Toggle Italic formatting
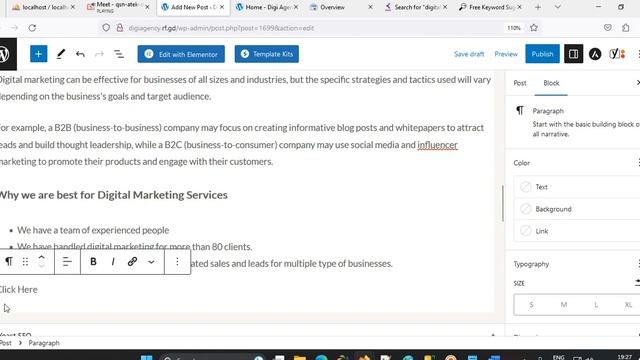Screen dimensions: 640x360 [113, 262]
